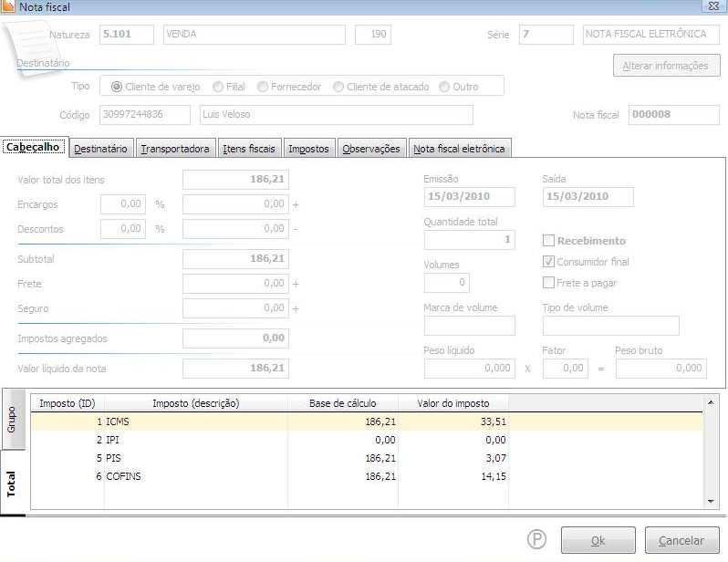This screenshot has height=562, width=728.
Task: Confirm with the Ok button
Action: tap(598, 540)
